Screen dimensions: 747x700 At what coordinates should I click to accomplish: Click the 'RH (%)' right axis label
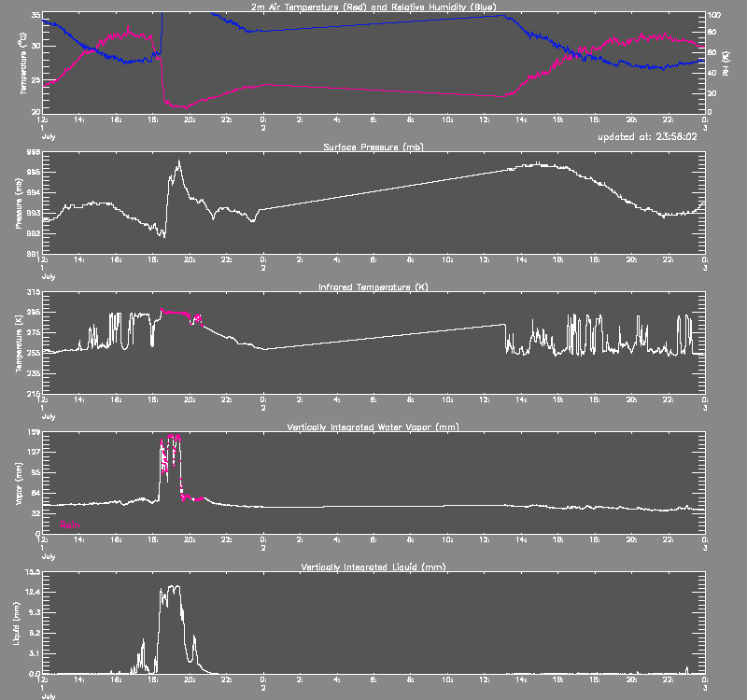click(726, 63)
